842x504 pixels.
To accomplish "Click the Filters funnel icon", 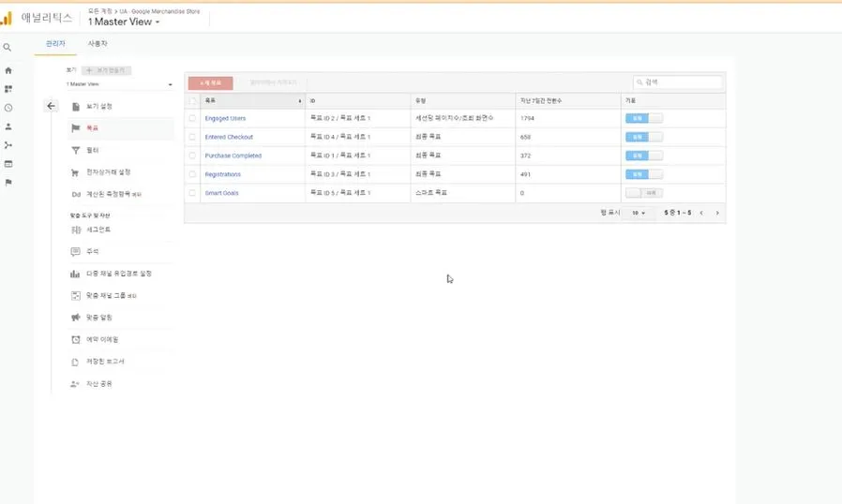I will click(x=76, y=151).
